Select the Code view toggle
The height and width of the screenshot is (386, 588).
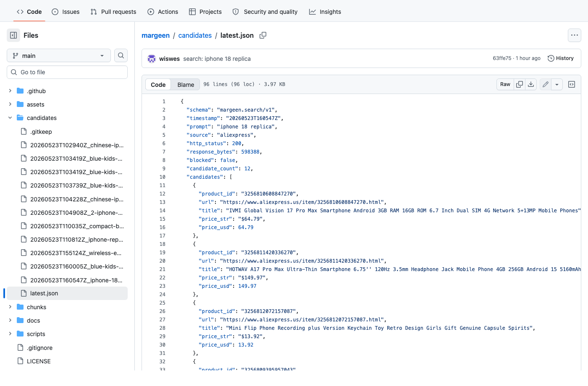158,84
